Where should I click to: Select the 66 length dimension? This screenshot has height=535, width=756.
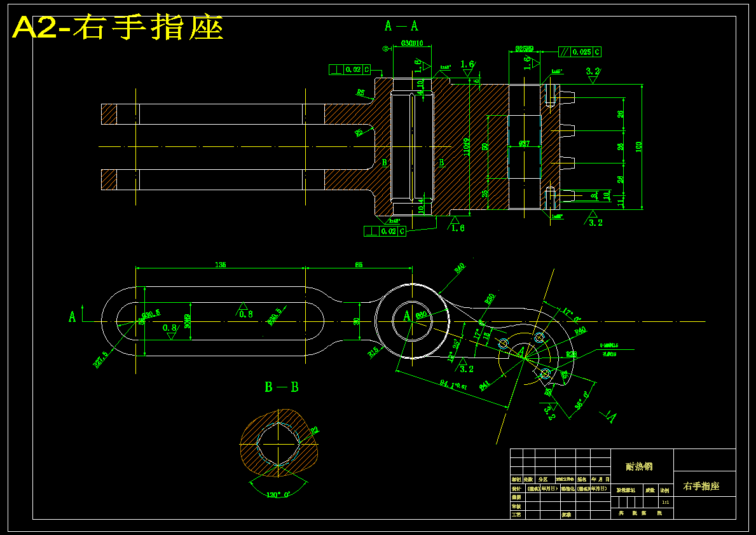[x=359, y=265]
